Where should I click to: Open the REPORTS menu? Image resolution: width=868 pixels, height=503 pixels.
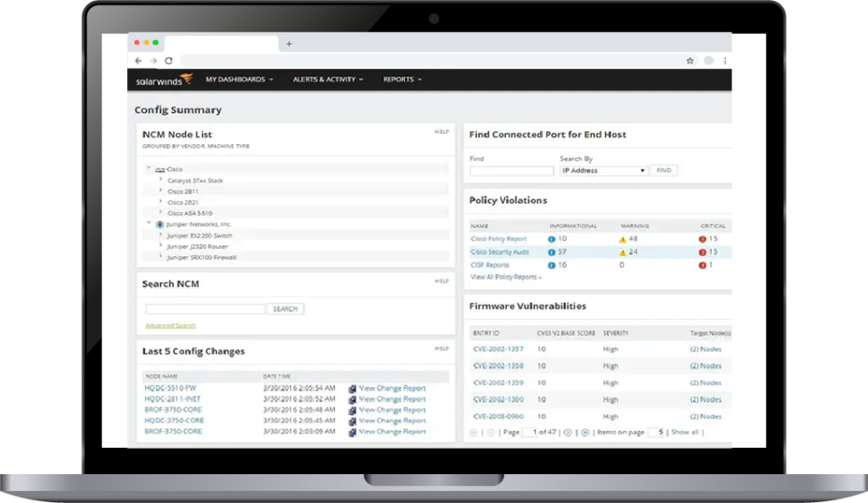(398, 79)
